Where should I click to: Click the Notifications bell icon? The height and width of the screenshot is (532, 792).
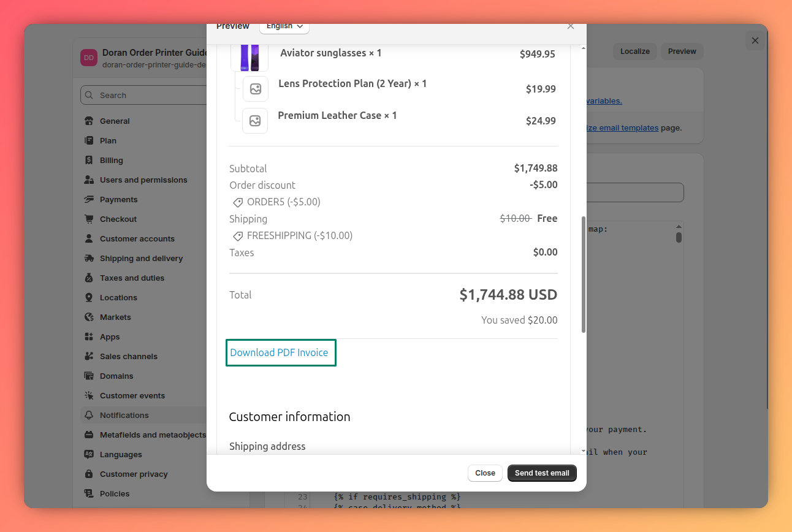pyautogui.click(x=89, y=415)
